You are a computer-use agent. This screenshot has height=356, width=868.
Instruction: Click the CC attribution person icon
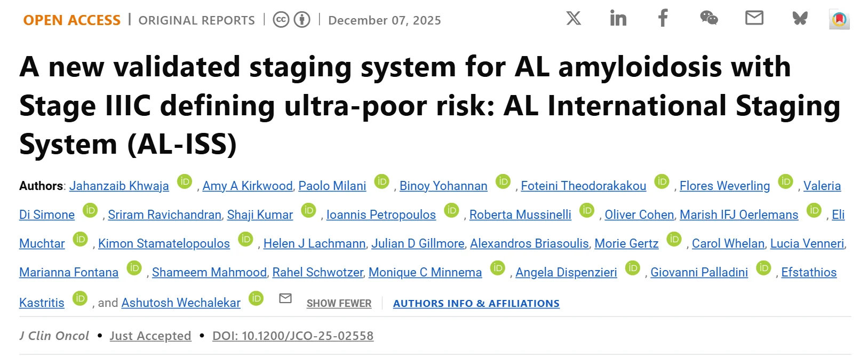coord(300,19)
